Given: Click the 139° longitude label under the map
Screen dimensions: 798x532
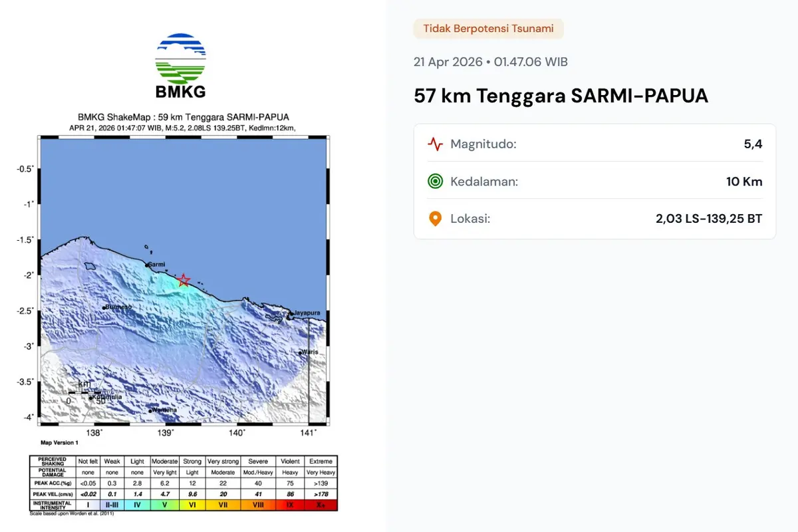Looking at the screenshot, I should pyautogui.click(x=166, y=433).
